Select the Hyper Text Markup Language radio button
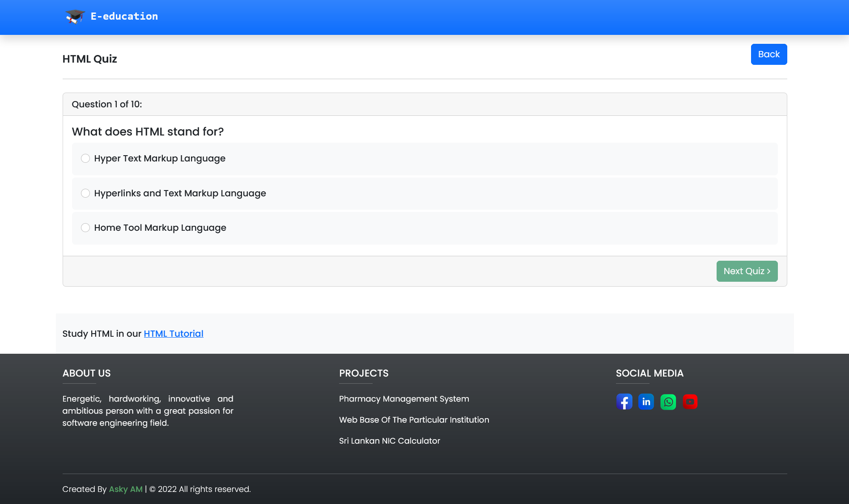Image resolution: width=849 pixels, height=504 pixels. [85, 158]
